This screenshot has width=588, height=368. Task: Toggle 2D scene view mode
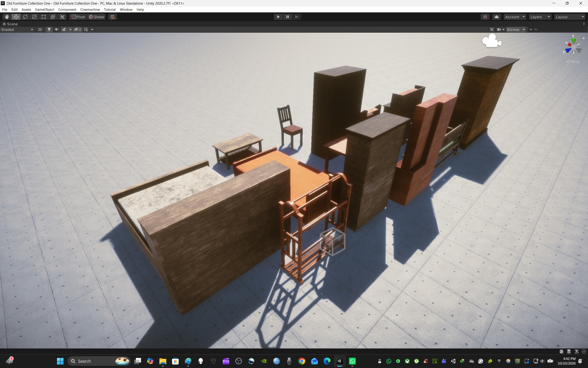[40, 29]
